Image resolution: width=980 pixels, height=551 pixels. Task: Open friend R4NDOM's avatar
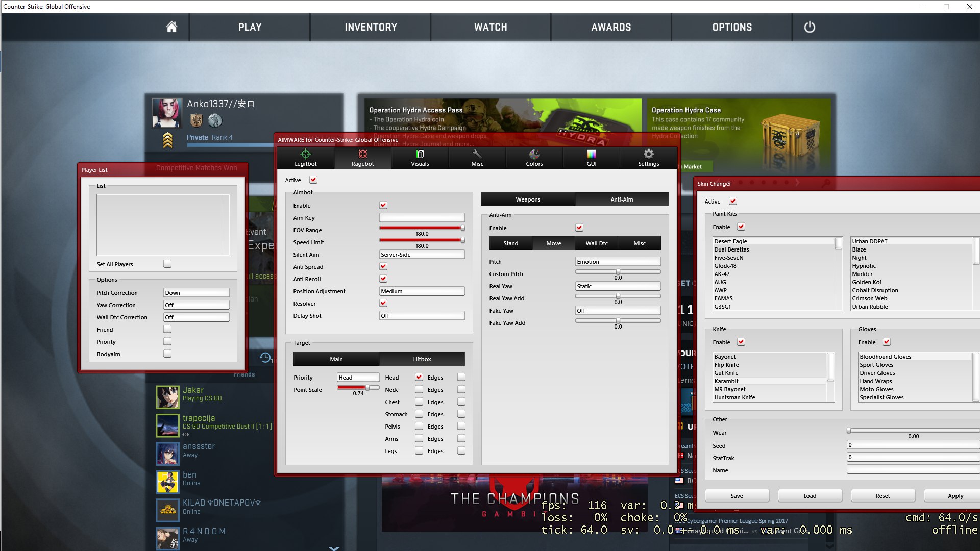[168, 539]
